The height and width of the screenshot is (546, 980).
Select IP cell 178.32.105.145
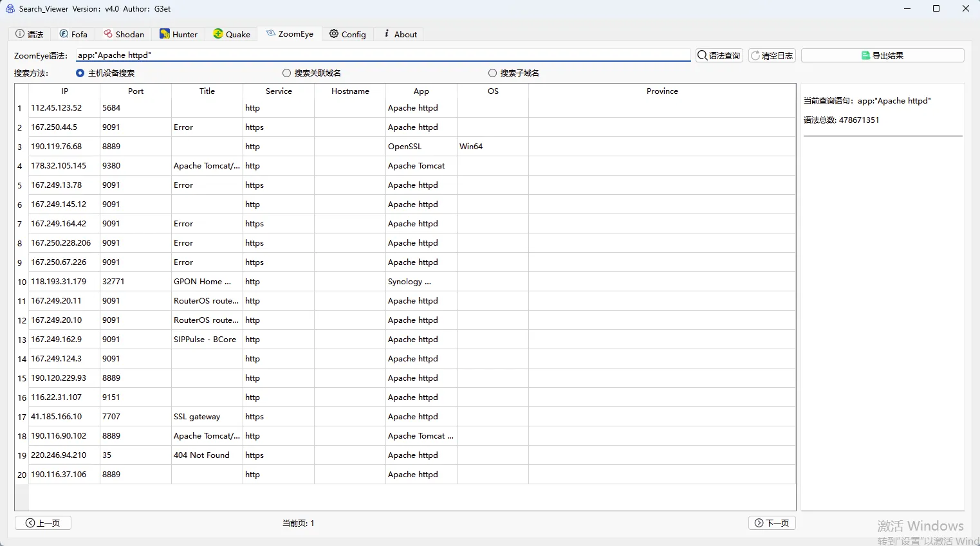pyautogui.click(x=64, y=166)
